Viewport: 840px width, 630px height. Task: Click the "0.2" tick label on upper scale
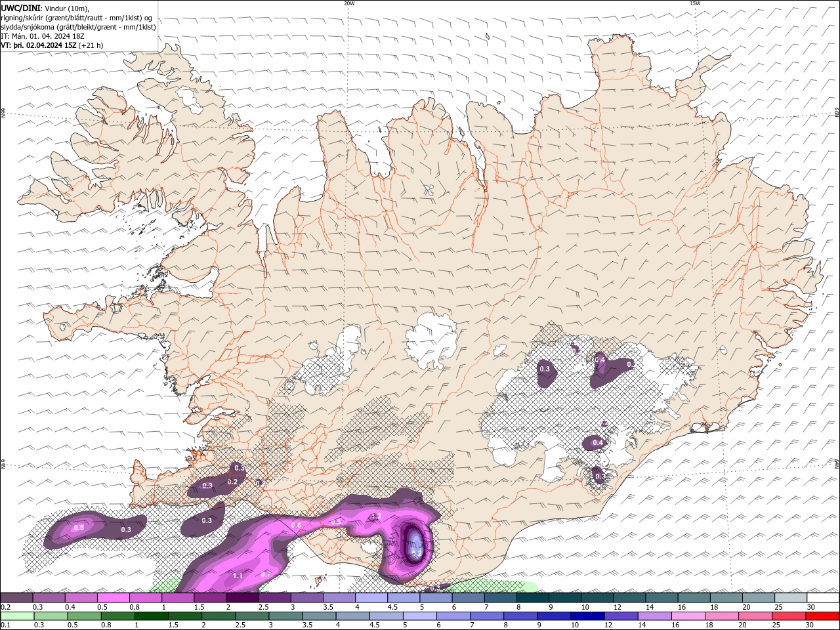(x=5, y=607)
